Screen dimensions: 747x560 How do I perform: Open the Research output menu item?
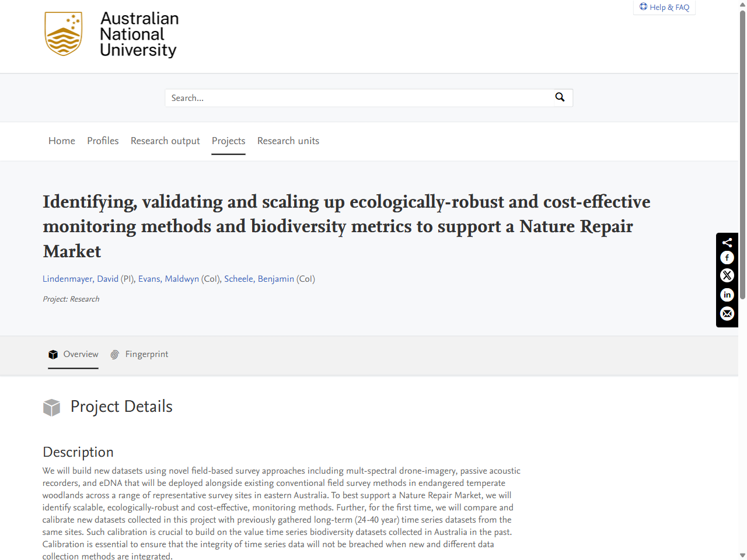pos(165,141)
